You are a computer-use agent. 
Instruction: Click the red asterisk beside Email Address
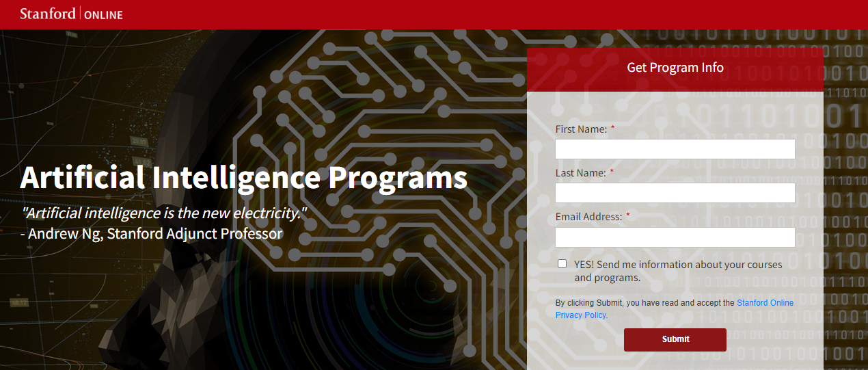point(627,215)
